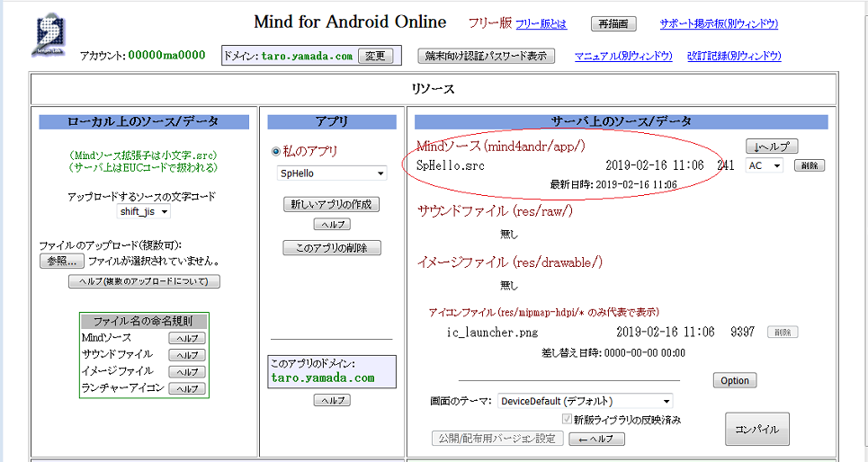
Task: Click 公開/配布用バージョン設定 button
Action: click(x=497, y=439)
